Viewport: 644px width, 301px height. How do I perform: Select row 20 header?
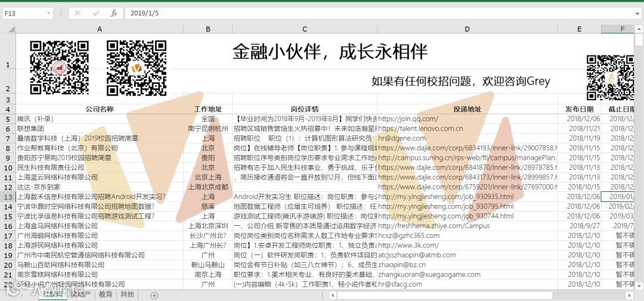point(8,265)
